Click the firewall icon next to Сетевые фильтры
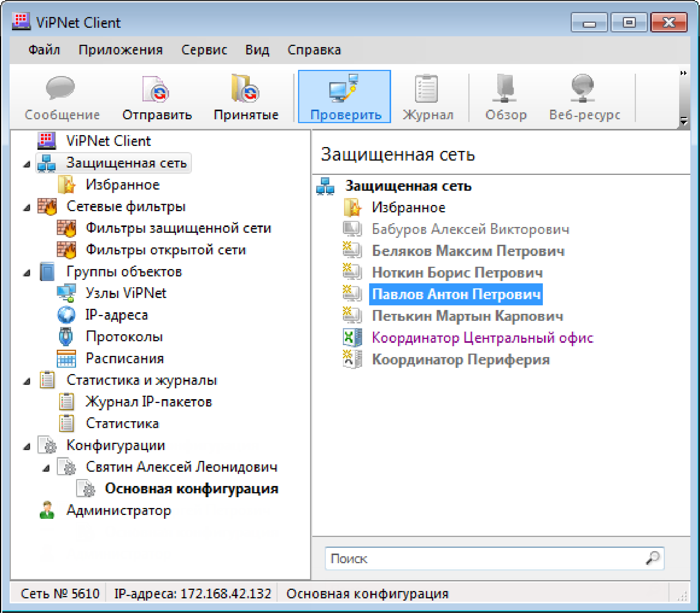Image resolution: width=700 pixels, height=613 pixels. point(47,206)
